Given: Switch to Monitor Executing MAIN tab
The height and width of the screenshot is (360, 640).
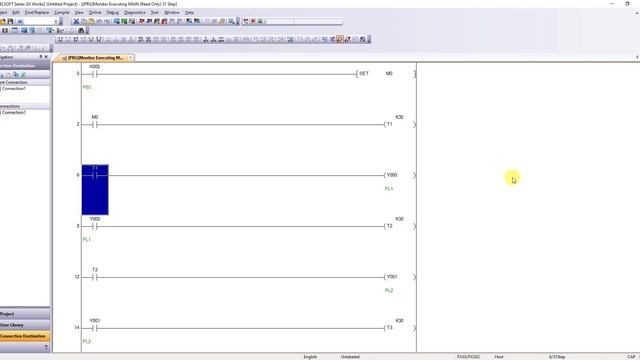Looking at the screenshot, I should pyautogui.click(x=95, y=58).
